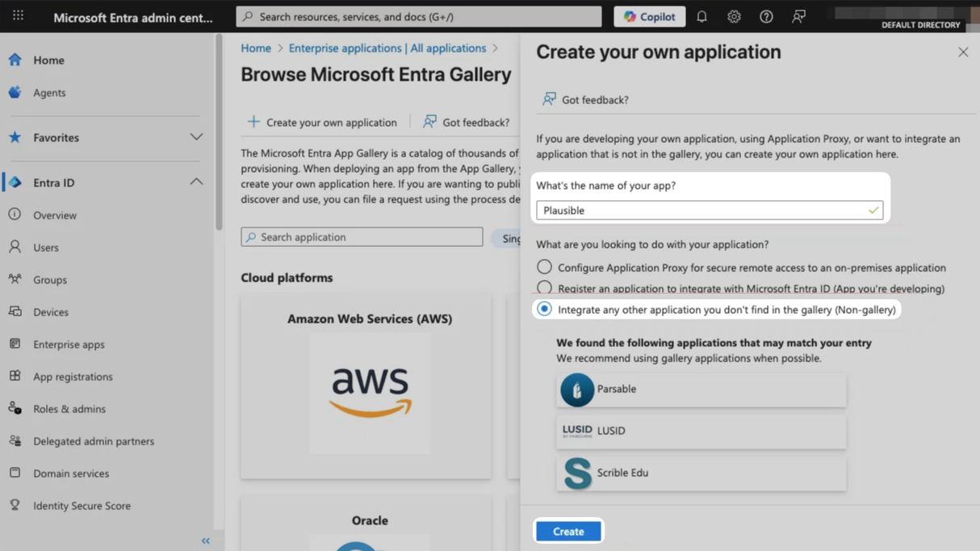This screenshot has height=551, width=980.
Task: Open Overview in the sidebar
Action: [x=55, y=215]
